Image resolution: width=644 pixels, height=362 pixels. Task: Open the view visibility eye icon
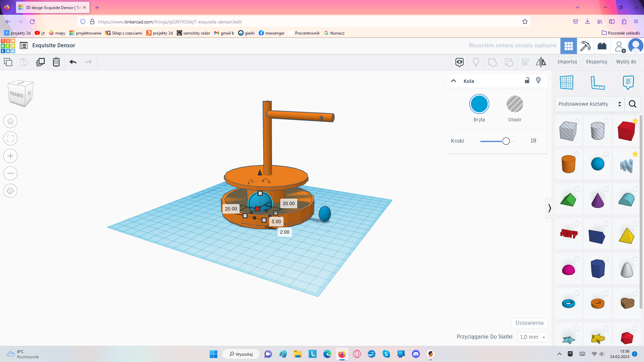pyautogui.click(x=460, y=62)
